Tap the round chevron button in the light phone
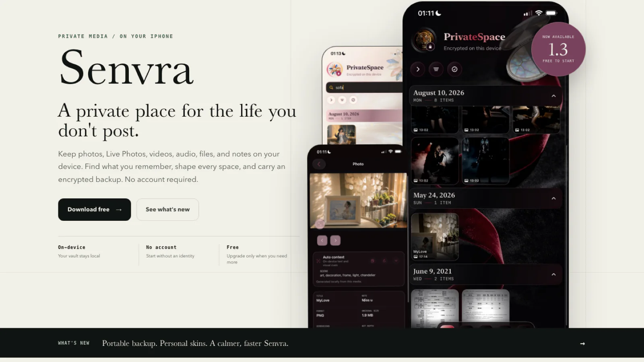The height and width of the screenshot is (362, 644). (331, 100)
